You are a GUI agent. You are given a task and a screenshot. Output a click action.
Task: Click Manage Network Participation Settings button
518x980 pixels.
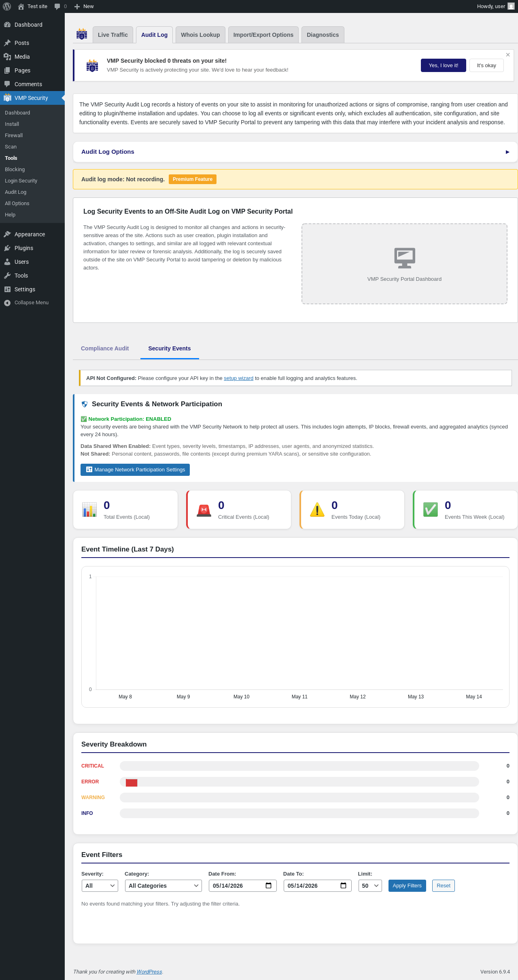click(135, 470)
